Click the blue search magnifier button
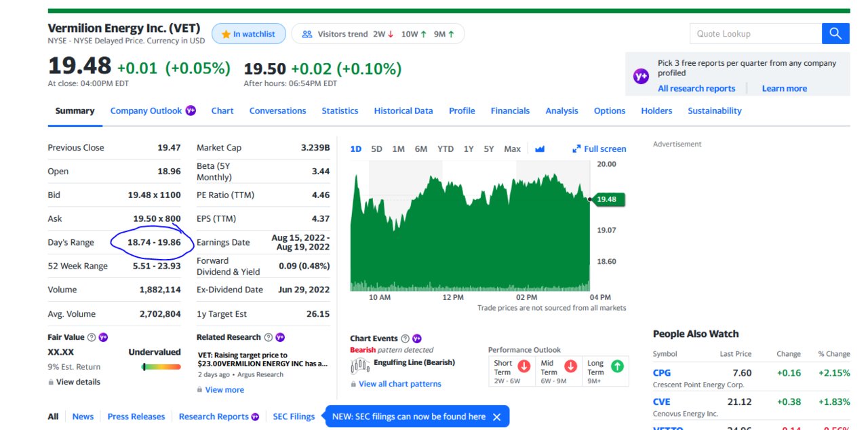Screen dimensions: 868x430 835,34
